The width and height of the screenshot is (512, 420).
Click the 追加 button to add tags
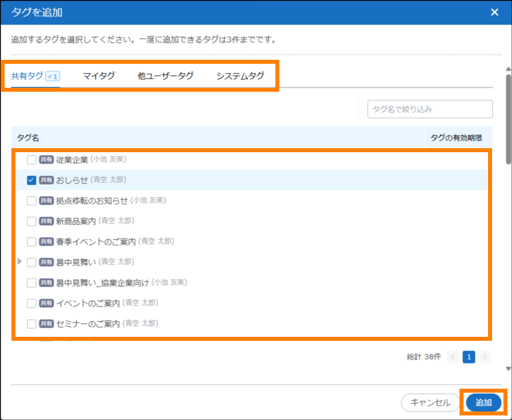(x=483, y=402)
